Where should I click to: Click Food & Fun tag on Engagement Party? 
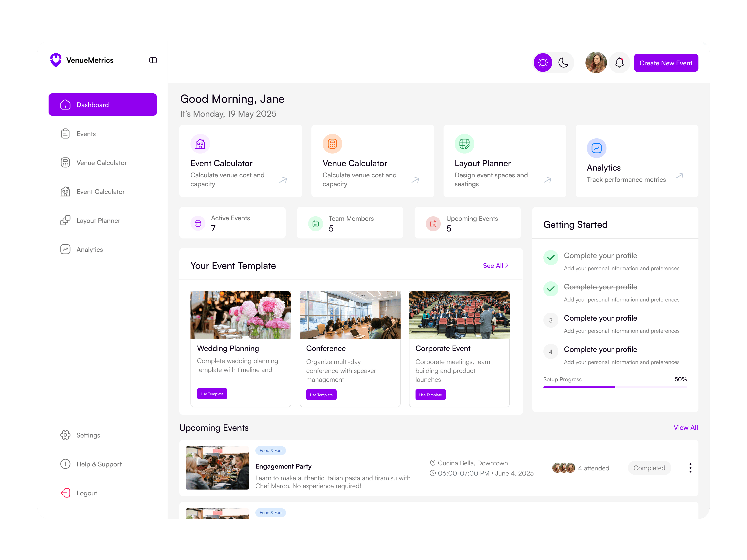[270, 450]
